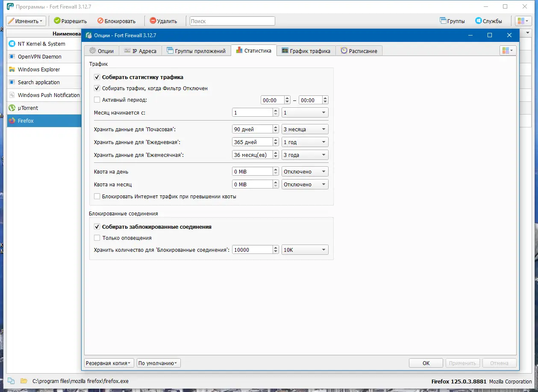Enable the Активный период checkbox
This screenshot has width=538, height=392.
tap(97, 100)
